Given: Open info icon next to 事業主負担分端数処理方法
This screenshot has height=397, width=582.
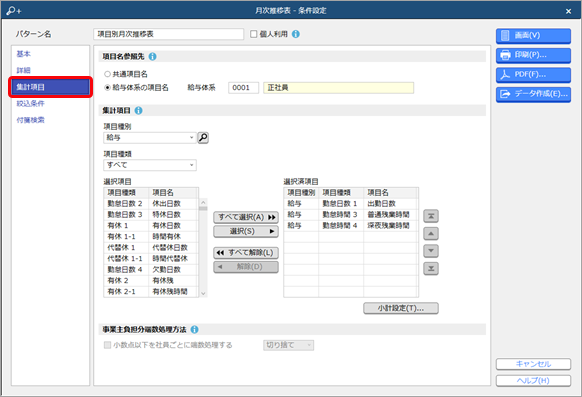Looking at the screenshot, I should (194, 329).
